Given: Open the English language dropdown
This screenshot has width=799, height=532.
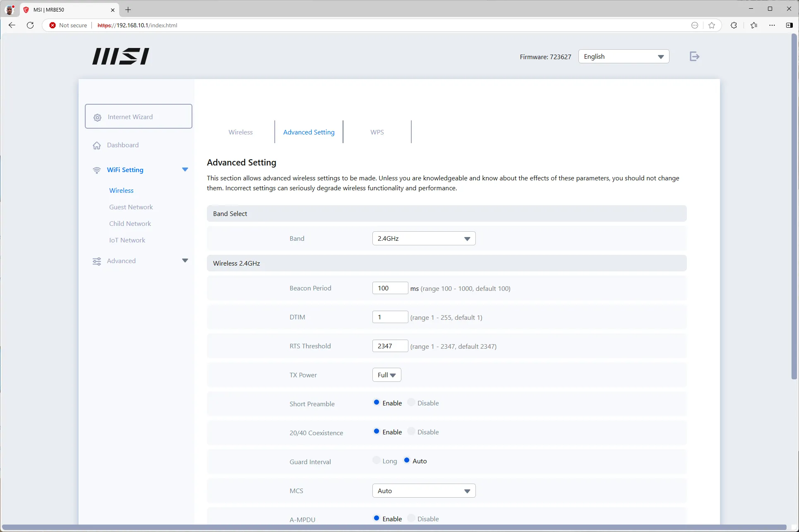Looking at the screenshot, I should click(624, 57).
